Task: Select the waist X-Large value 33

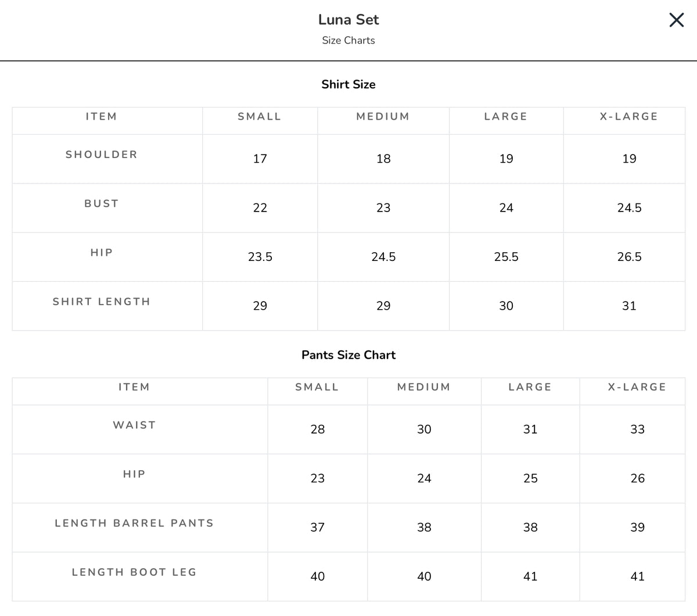Action: 637,429
